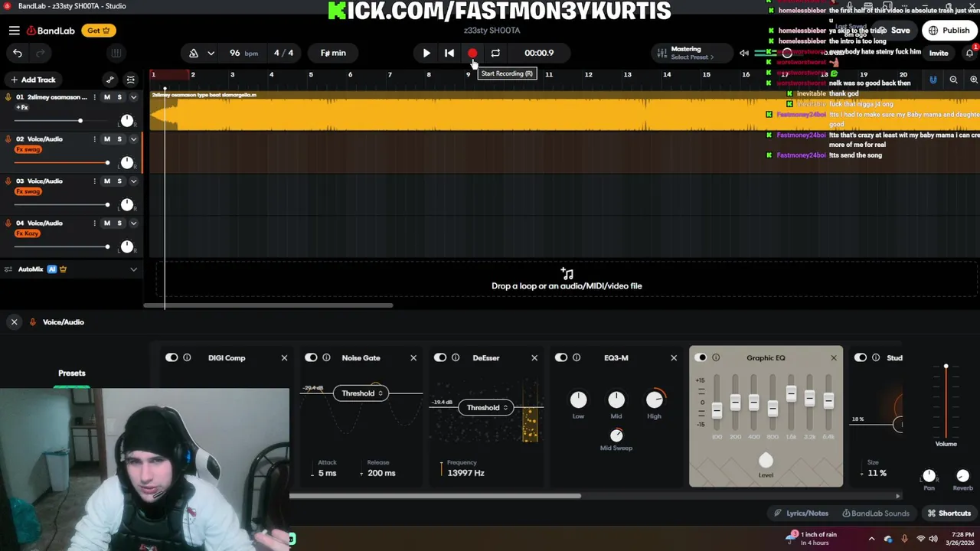Screen dimensions: 980x551
Task: Open Fx Kazy on track 04
Action: tap(28, 233)
